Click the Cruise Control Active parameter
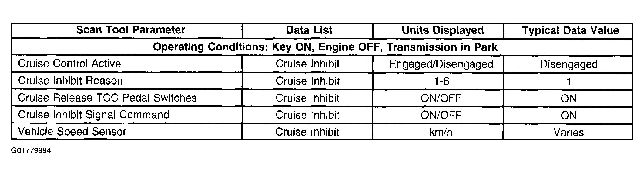 coord(69,64)
